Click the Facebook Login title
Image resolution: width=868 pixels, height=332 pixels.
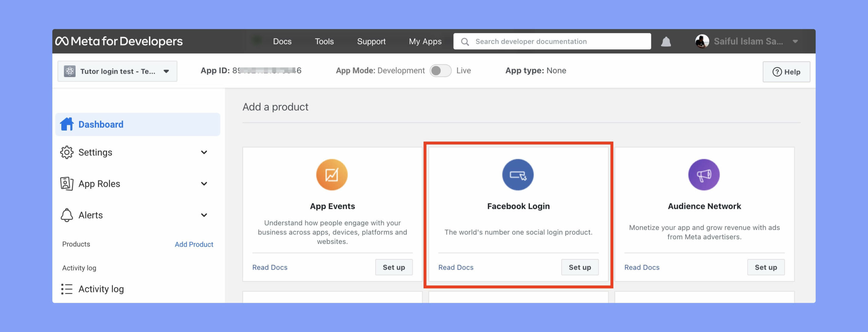[x=518, y=206]
